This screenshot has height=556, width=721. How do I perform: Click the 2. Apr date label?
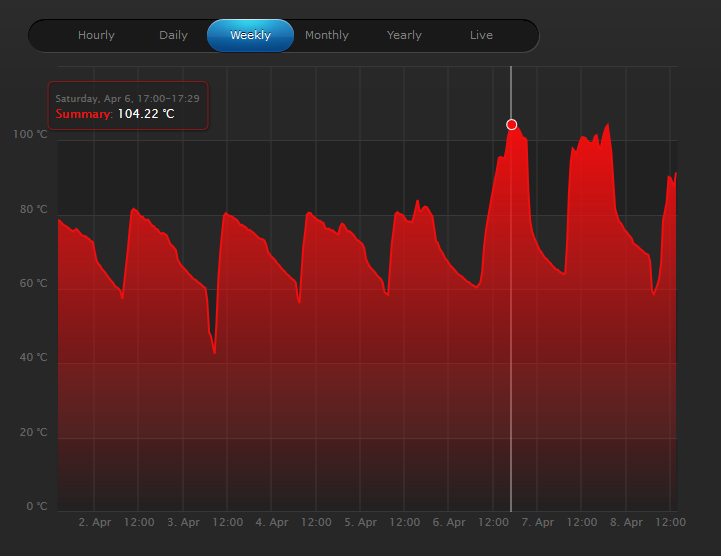pos(94,522)
